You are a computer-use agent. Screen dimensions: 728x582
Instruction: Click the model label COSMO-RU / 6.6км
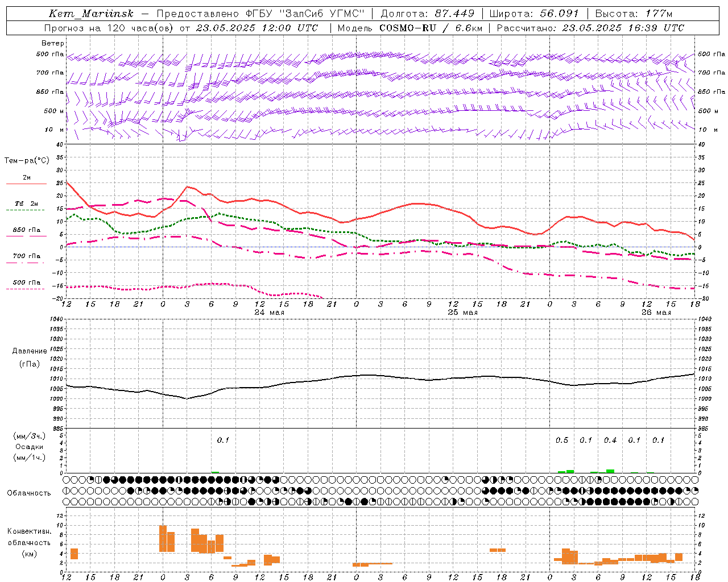(431, 28)
